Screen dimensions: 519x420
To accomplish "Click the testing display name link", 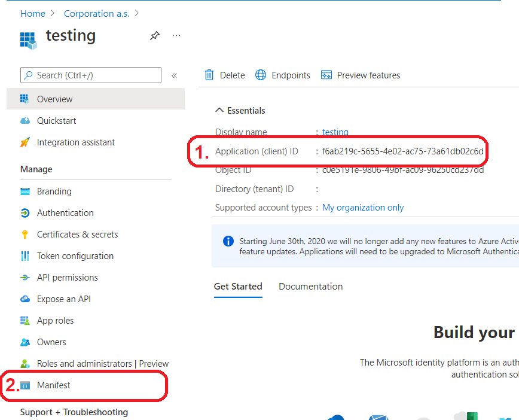I will (335, 132).
